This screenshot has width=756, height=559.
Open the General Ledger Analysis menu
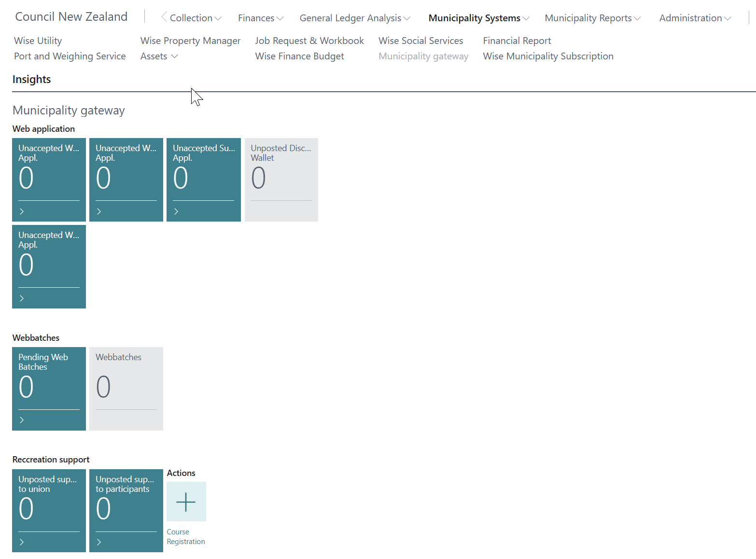354,18
